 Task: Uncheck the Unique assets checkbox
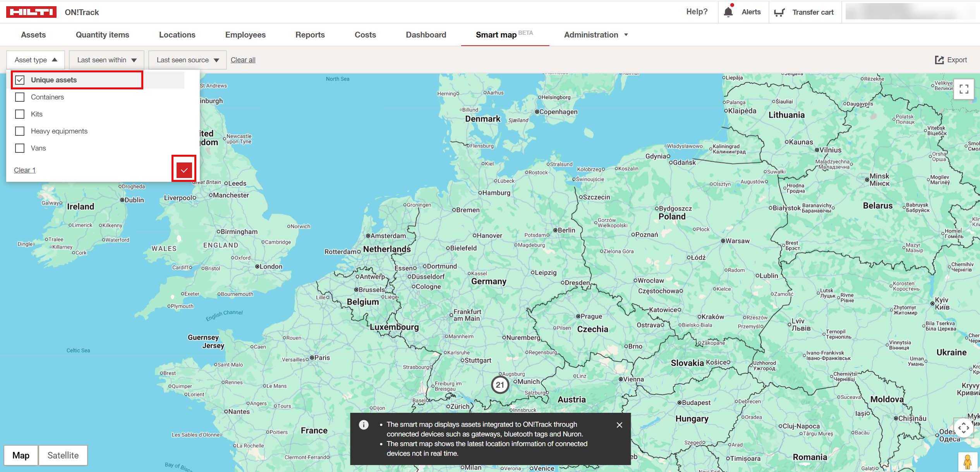[20, 80]
